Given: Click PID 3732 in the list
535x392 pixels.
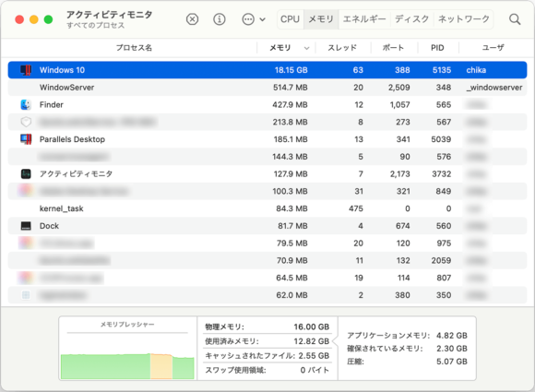Looking at the screenshot, I should click(x=442, y=174).
